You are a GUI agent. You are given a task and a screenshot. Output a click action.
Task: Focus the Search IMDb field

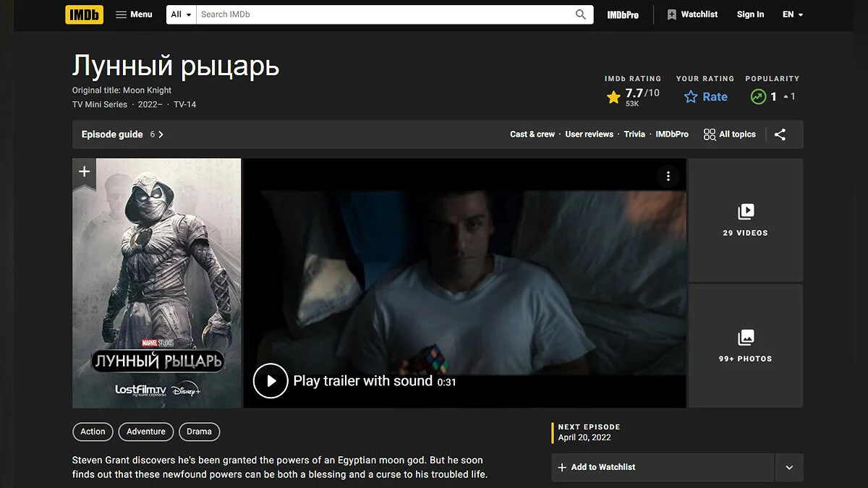384,14
